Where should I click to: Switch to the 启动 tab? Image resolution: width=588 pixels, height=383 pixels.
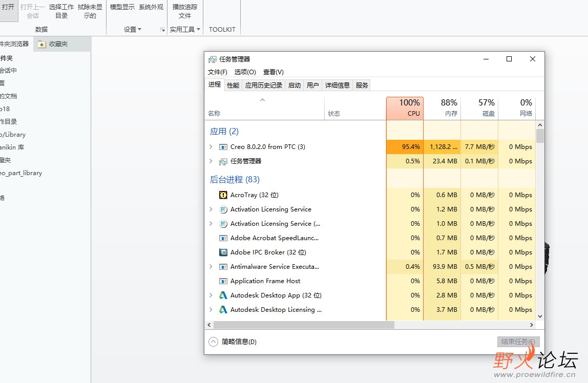[295, 86]
